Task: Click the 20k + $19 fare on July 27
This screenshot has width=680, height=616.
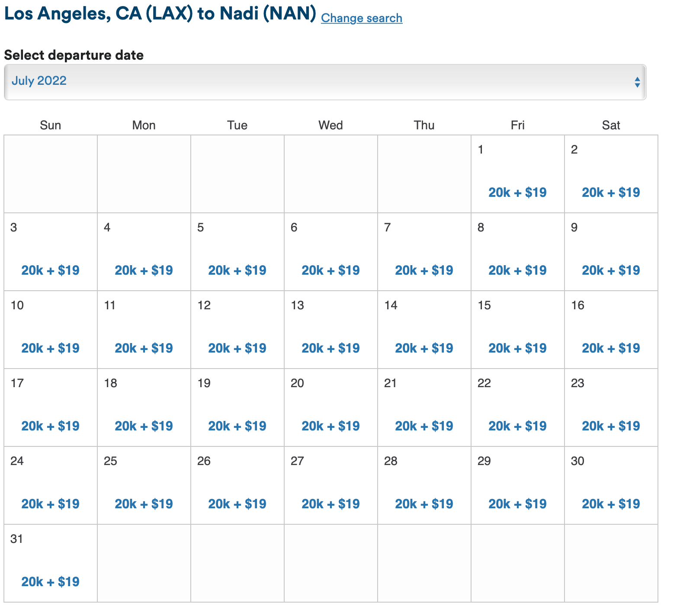Action: click(x=330, y=504)
